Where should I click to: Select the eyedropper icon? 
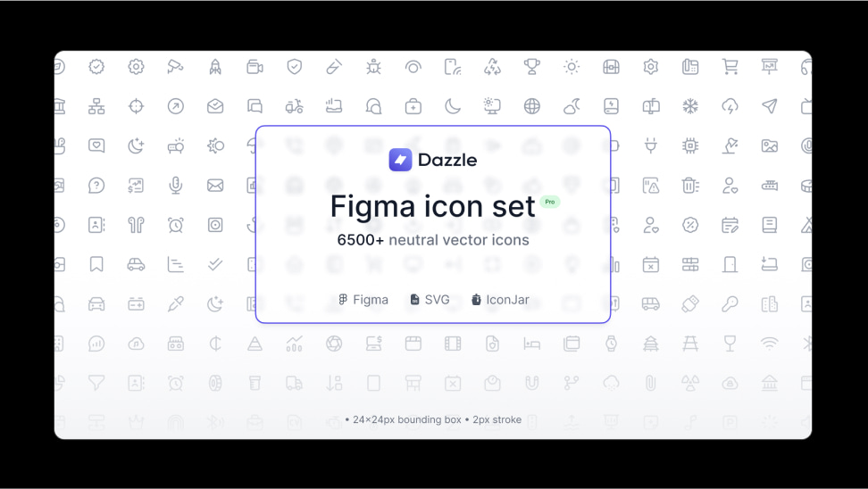click(x=176, y=303)
